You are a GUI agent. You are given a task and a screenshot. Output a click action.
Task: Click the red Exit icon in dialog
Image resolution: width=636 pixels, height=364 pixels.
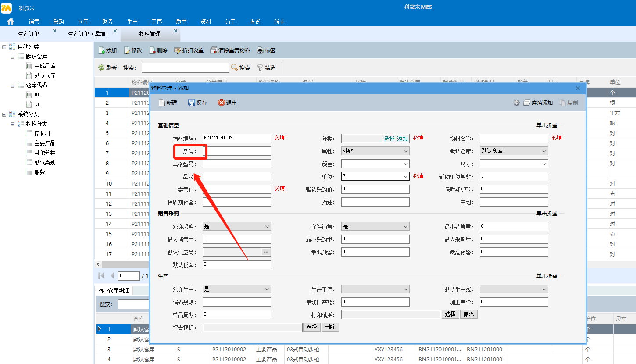[x=222, y=103]
